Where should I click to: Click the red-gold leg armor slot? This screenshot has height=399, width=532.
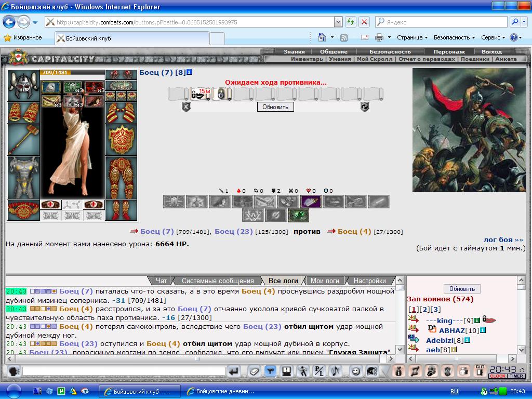coord(121,178)
